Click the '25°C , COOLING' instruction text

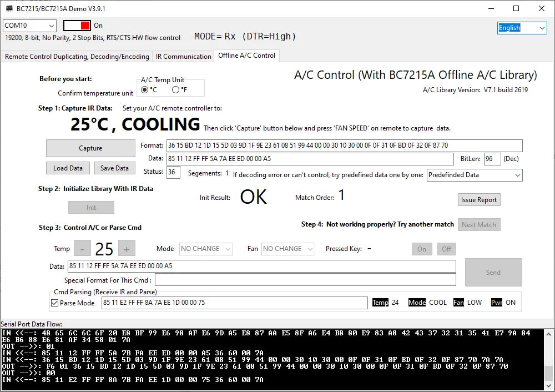135,124
